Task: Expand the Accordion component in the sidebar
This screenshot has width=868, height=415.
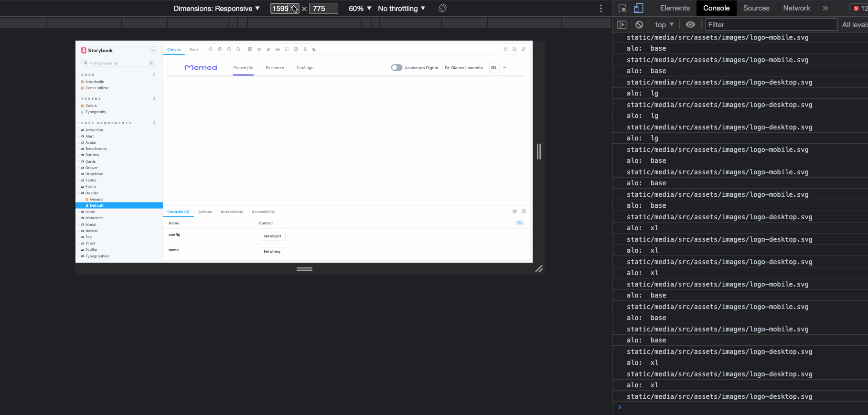Action: 94,130
